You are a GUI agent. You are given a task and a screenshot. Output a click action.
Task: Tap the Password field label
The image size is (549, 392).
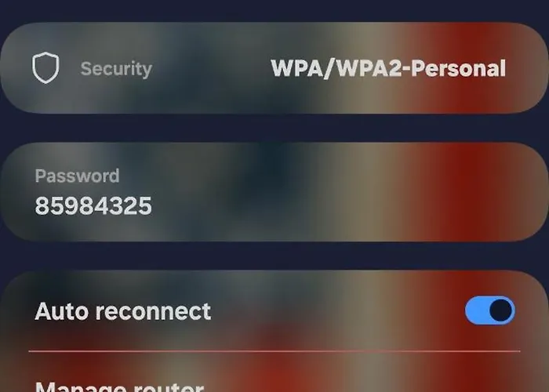pos(77,176)
